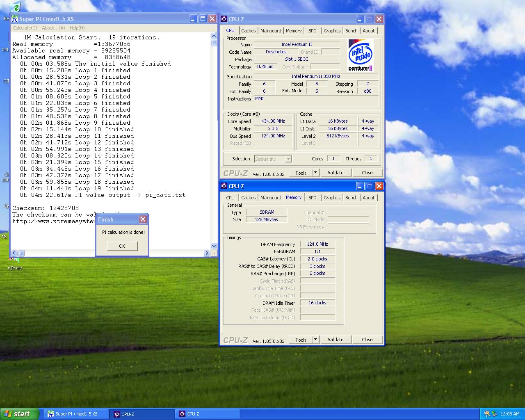Minimize the upper CPU-Z window

pyautogui.click(x=360, y=19)
